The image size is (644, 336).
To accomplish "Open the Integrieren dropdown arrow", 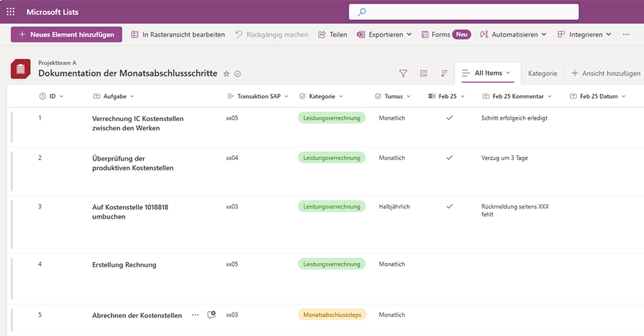I will click(609, 34).
